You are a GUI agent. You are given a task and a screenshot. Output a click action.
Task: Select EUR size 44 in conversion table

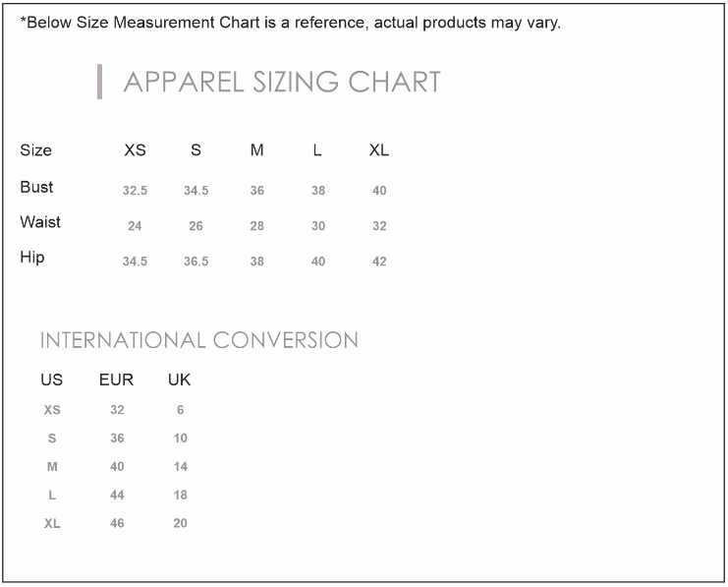(x=117, y=496)
